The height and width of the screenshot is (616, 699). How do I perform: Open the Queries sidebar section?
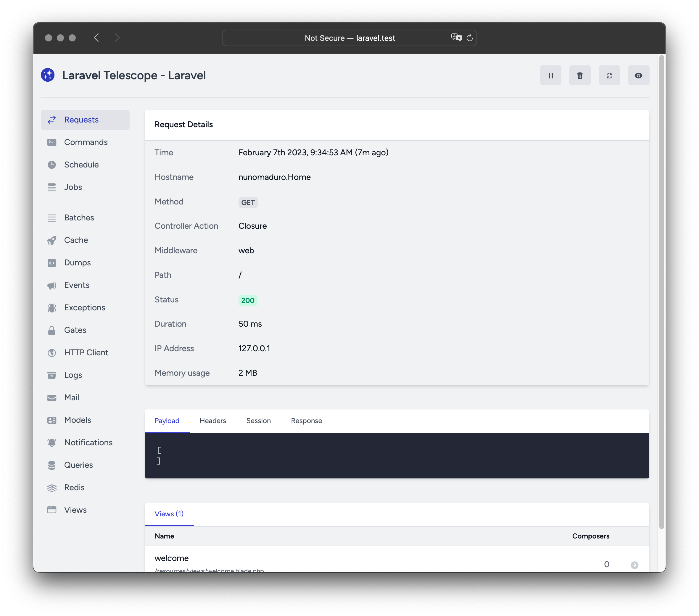tap(78, 465)
